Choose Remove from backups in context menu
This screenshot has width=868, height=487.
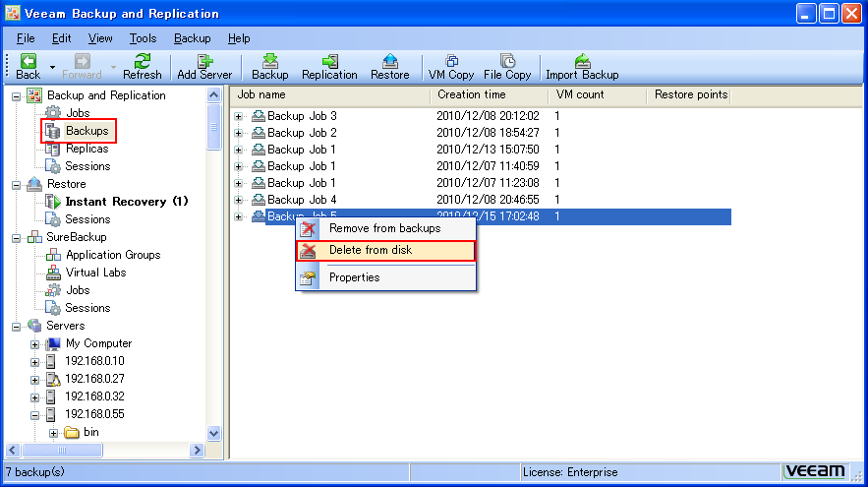pyautogui.click(x=386, y=228)
